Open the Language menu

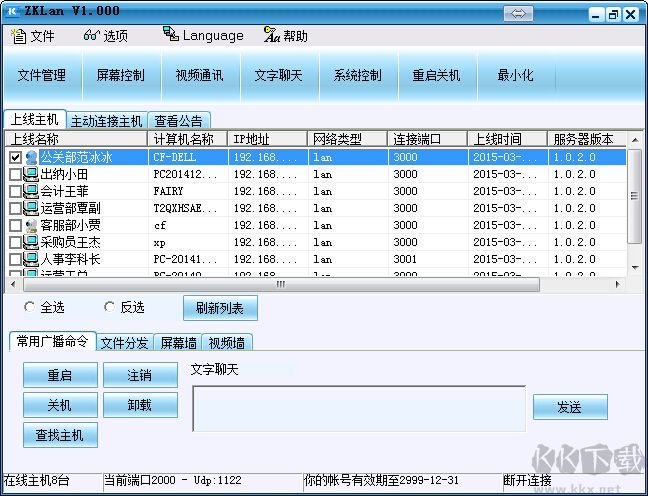click(203, 36)
